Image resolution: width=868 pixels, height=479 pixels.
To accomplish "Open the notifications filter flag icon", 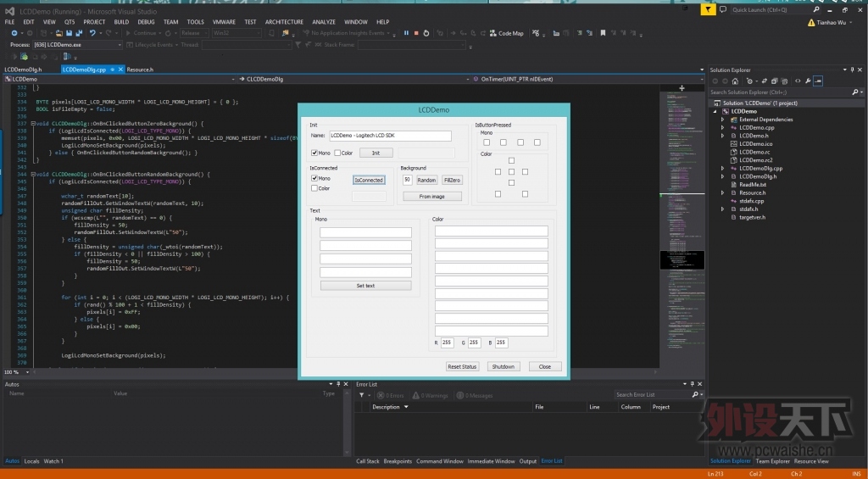I will tap(708, 9).
